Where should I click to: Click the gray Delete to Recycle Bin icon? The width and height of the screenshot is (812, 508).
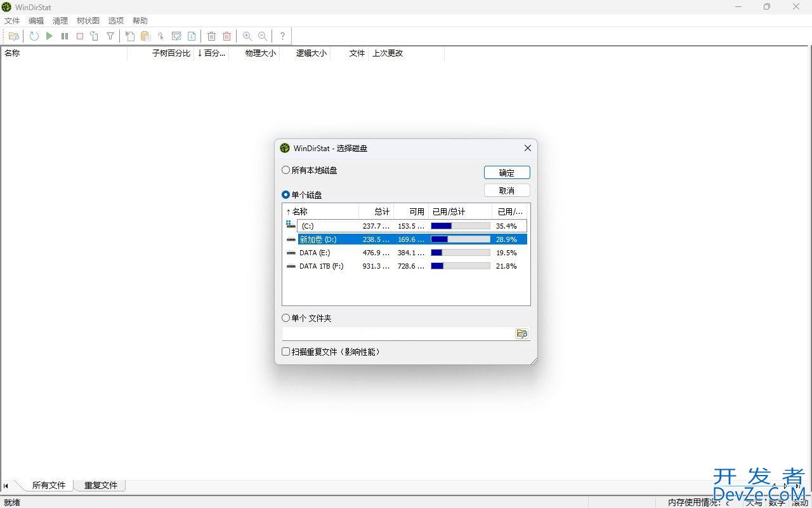pos(212,36)
